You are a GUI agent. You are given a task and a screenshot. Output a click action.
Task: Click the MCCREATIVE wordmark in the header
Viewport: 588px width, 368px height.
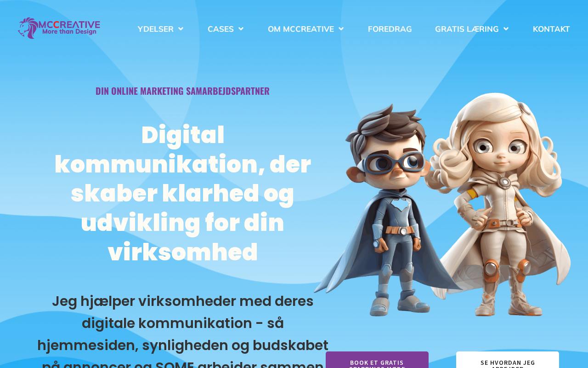69,24
